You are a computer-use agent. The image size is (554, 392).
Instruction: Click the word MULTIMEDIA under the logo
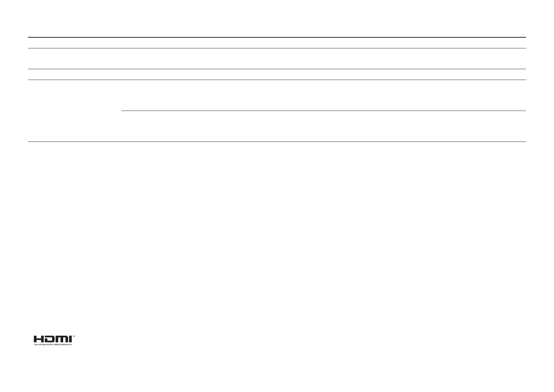click(x=55, y=345)
